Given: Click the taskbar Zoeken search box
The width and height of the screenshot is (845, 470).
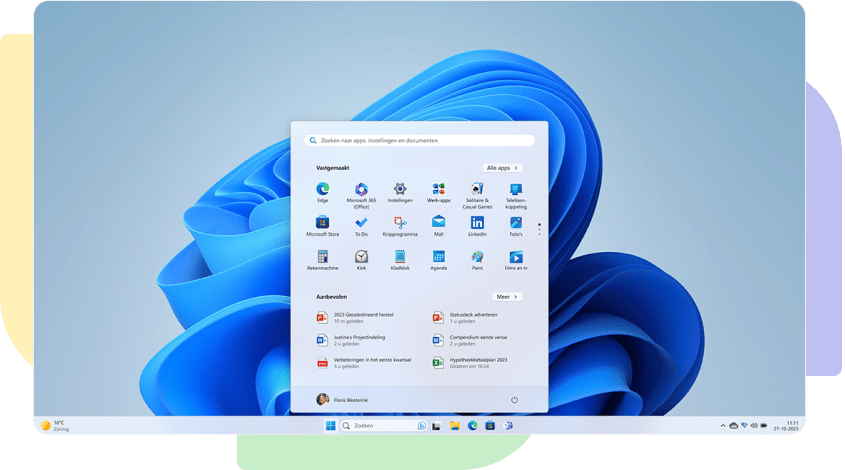Looking at the screenshot, I should tap(384, 426).
